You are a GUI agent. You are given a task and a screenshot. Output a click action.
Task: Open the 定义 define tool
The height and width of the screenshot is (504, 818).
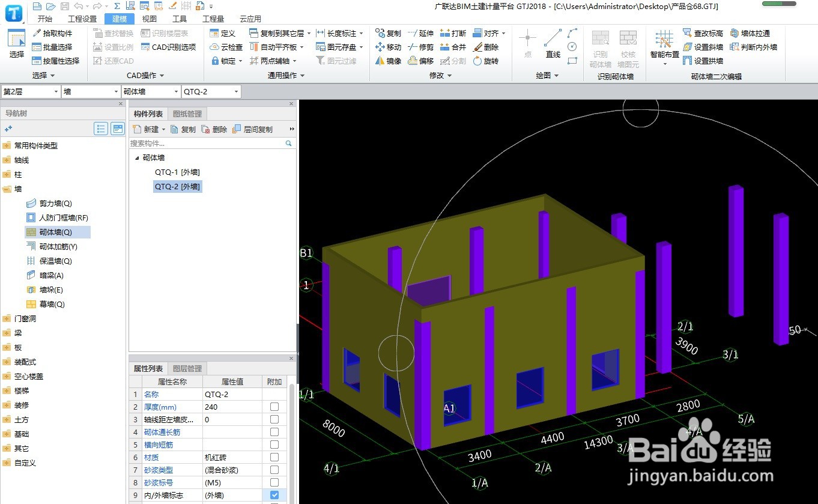[223, 33]
